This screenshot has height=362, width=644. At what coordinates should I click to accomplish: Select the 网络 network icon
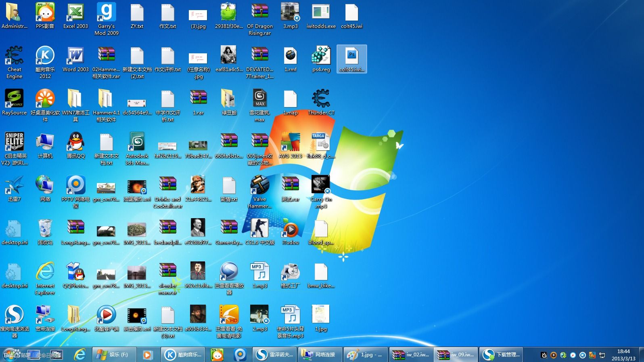click(45, 189)
